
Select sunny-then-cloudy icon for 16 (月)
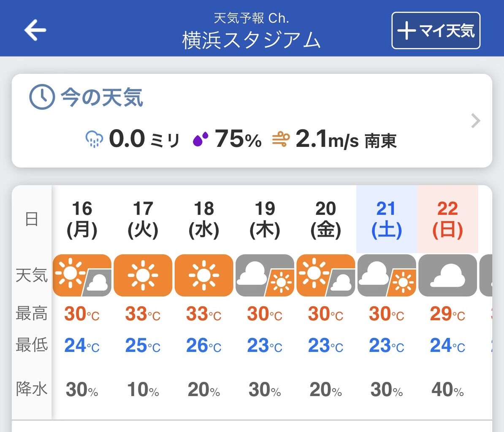tap(82, 275)
